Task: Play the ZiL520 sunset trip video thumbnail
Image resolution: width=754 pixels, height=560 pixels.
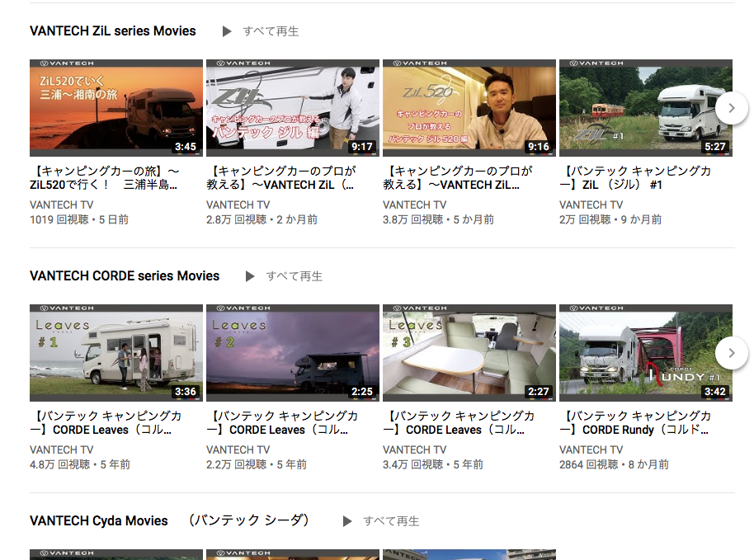Action: tap(116, 108)
